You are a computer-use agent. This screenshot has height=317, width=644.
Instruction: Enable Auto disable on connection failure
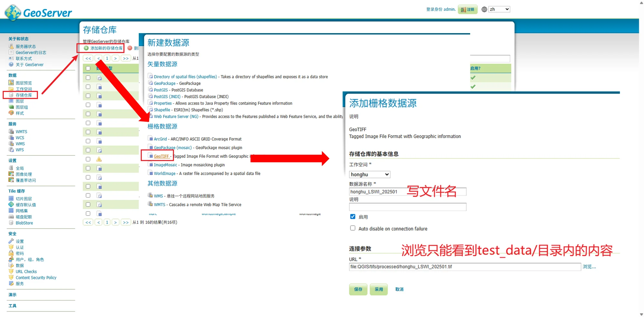[353, 228]
